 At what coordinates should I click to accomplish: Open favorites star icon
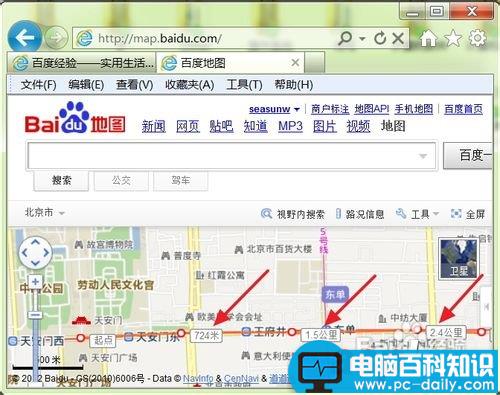coord(453,38)
